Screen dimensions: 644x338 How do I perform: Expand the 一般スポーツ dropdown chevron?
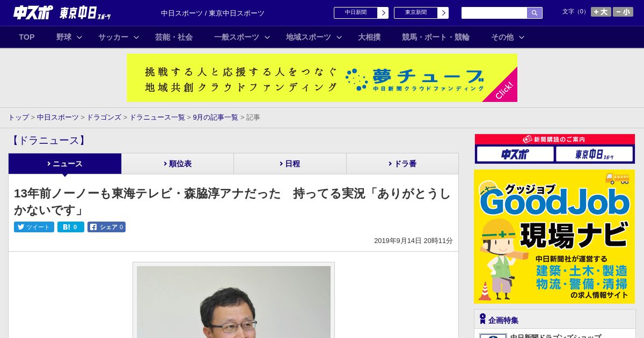click(x=267, y=37)
